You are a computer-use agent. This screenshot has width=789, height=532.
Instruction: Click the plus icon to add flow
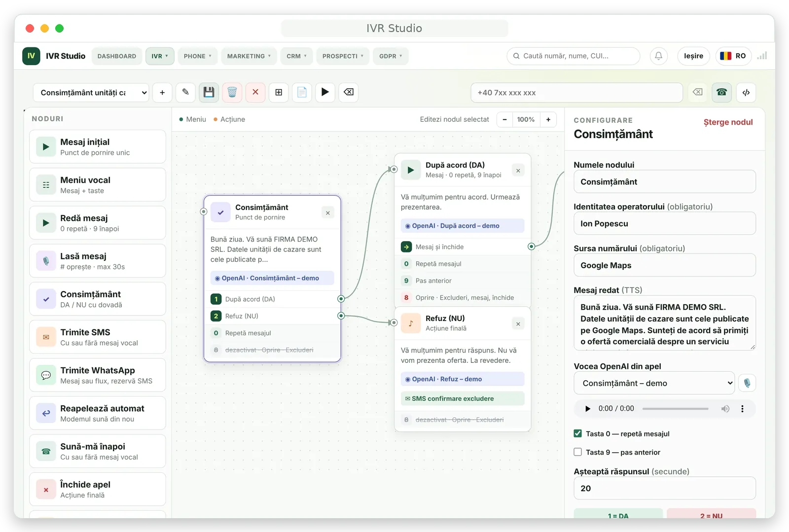pyautogui.click(x=162, y=92)
